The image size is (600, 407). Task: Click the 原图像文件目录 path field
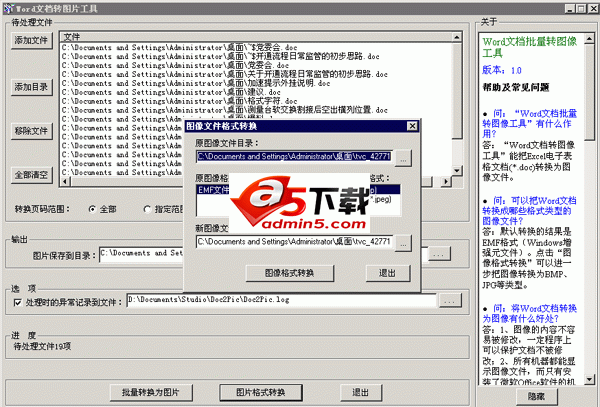tap(294, 156)
